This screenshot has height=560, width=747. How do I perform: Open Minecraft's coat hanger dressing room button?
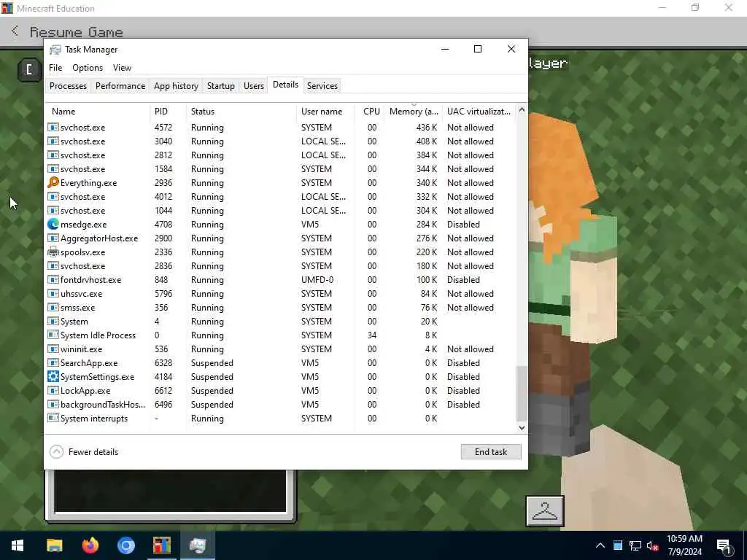[545, 511]
